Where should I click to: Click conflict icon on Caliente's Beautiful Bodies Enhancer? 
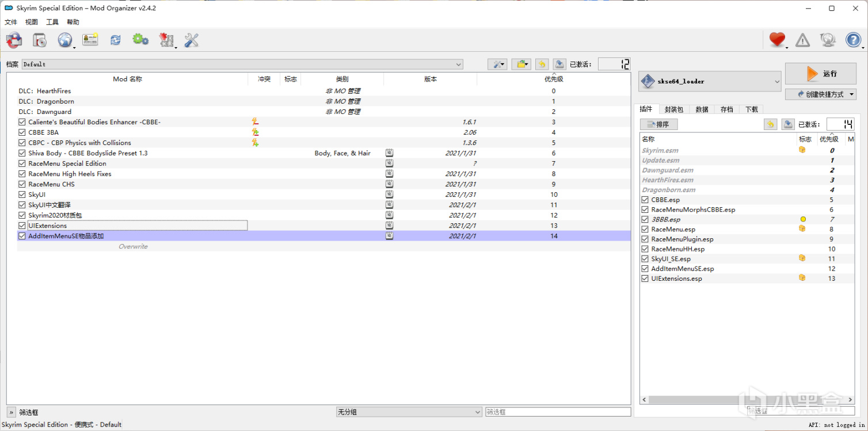click(x=255, y=122)
